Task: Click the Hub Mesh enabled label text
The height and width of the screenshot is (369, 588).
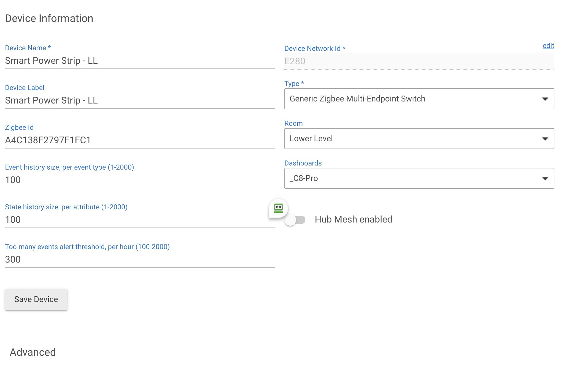Action: 353,220
